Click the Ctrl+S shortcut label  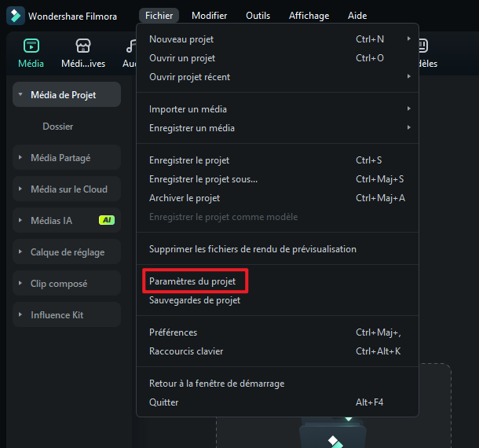tap(369, 160)
